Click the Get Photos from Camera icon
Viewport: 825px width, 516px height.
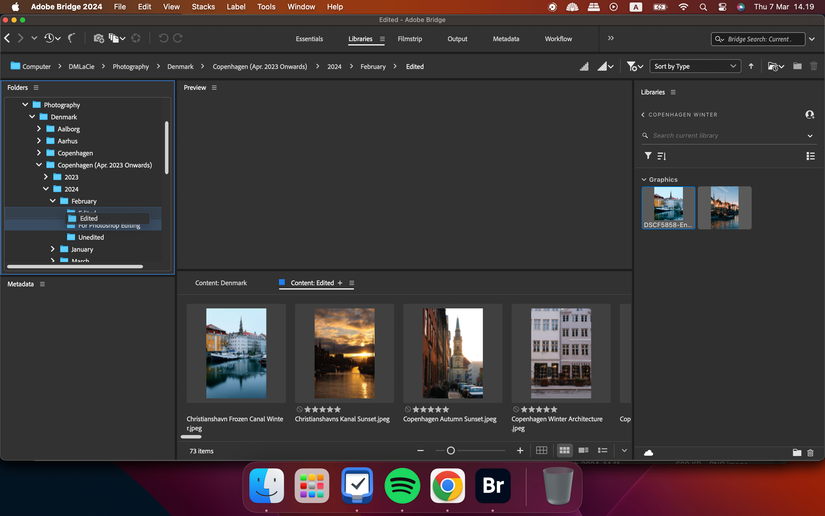[x=98, y=38]
